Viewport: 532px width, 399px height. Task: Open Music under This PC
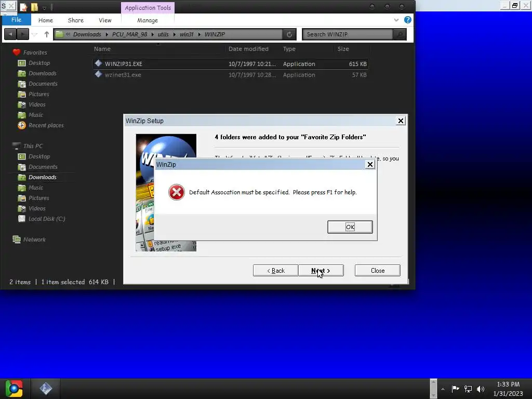36,188
